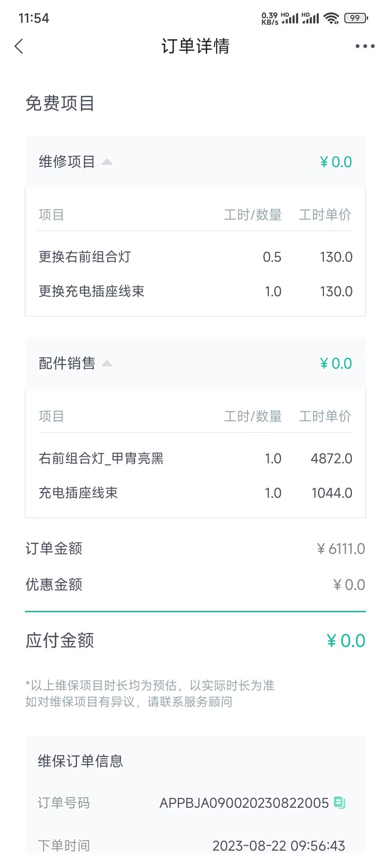Image resolution: width=391 pixels, height=868 pixels.
Task: Tap the battery indicator icon
Action: coord(355,18)
